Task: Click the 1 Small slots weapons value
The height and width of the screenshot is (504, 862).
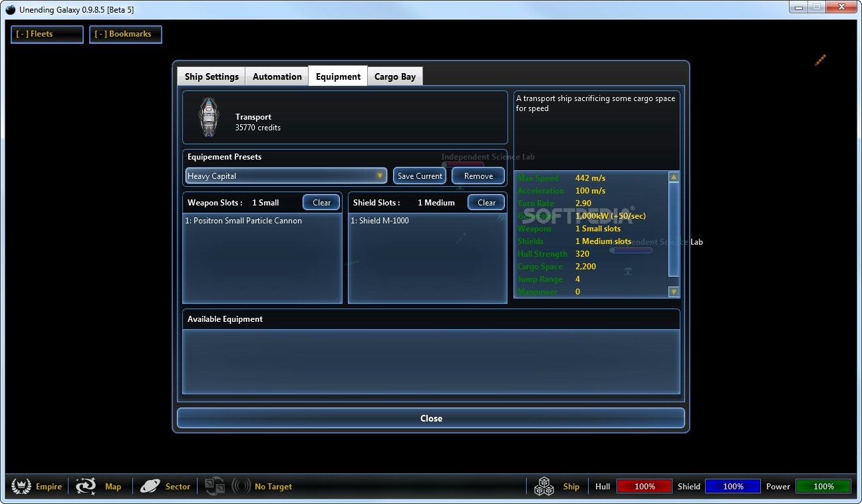Action: click(598, 229)
